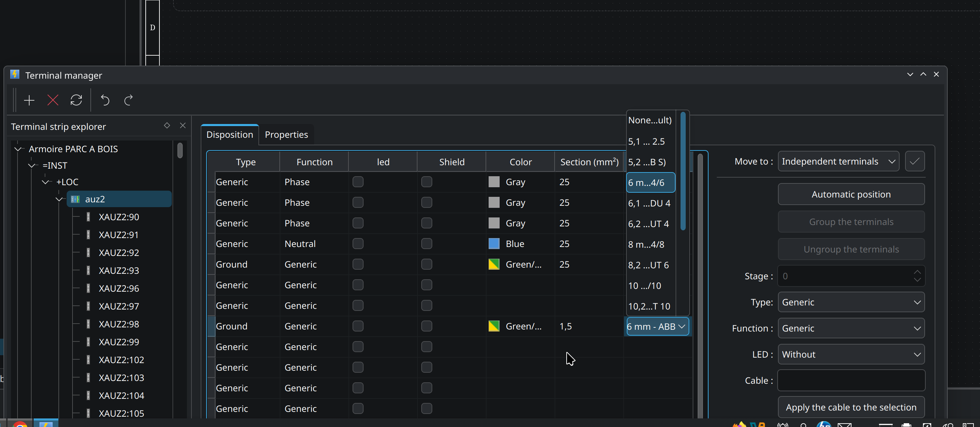Toggle led checkbox in Ground 1,5 row
The width and height of the screenshot is (980, 427).
(358, 326)
